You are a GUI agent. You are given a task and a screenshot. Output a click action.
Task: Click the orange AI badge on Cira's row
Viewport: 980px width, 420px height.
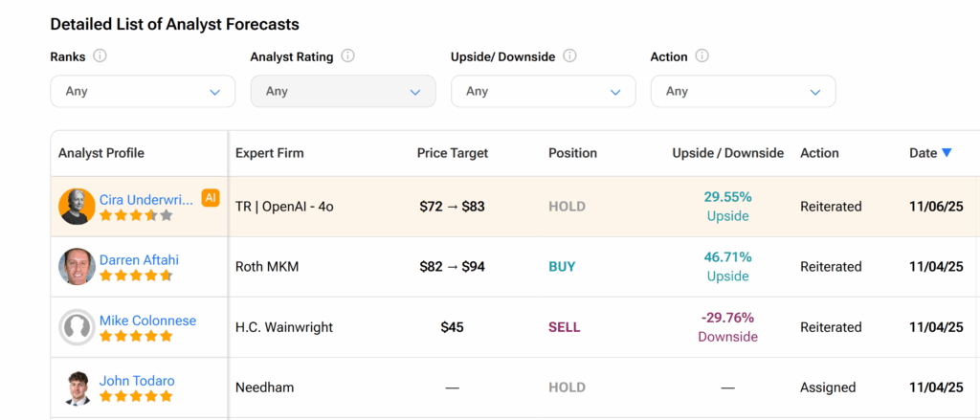(x=211, y=198)
